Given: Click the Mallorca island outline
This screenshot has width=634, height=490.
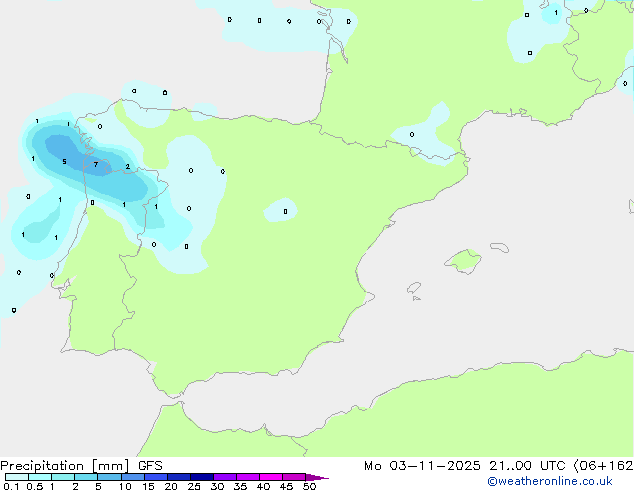Looking at the screenshot, I should (463, 262).
